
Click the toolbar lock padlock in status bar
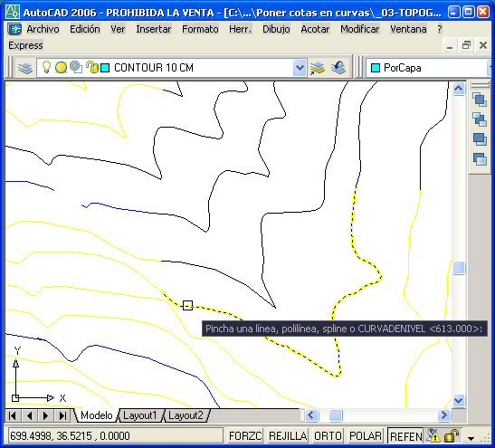click(x=452, y=436)
